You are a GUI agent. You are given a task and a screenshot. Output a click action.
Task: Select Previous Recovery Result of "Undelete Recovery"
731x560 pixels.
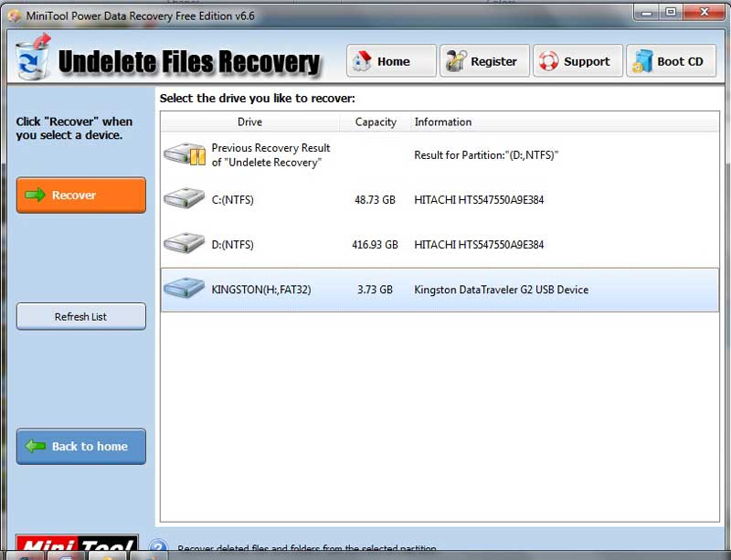point(270,154)
